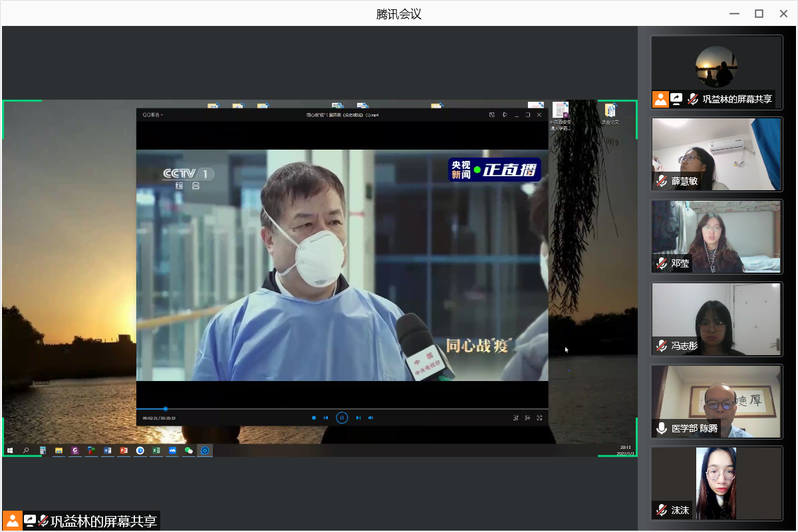Click 薛慧敏's muted microphone icon
Screen dimensions: 798x532
point(662,181)
